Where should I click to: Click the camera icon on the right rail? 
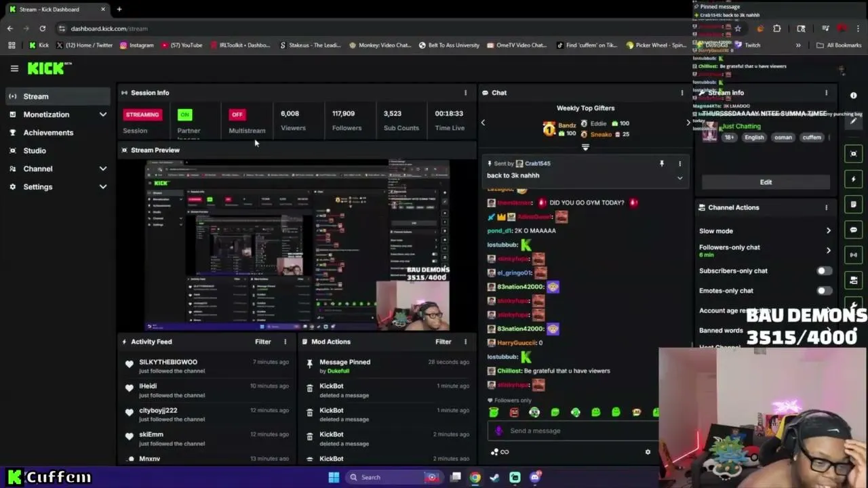854,280
